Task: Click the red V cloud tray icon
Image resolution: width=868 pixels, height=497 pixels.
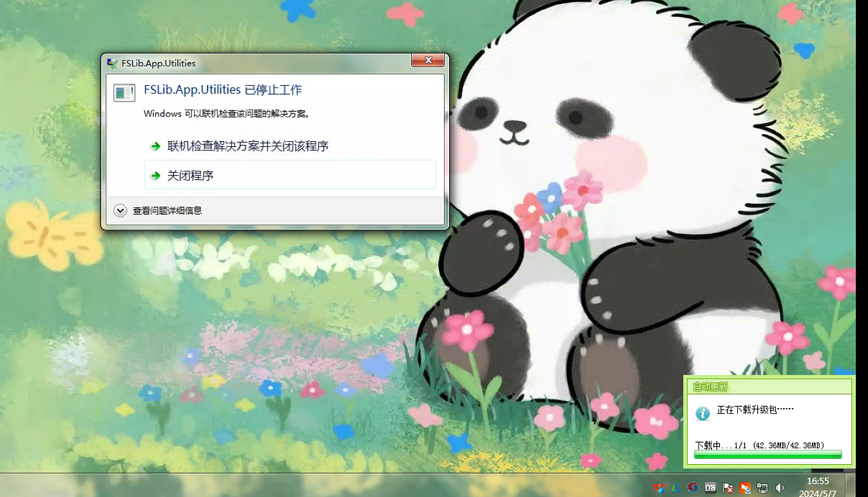Action: (x=658, y=488)
